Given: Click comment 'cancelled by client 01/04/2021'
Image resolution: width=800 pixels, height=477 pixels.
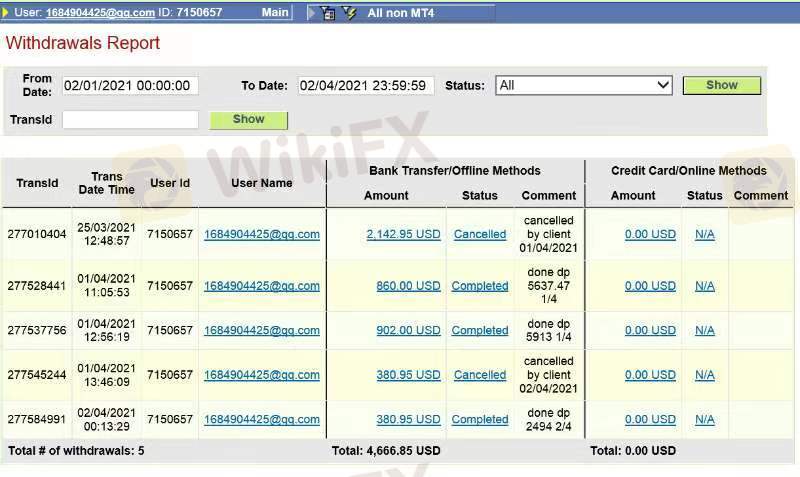Looking at the screenshot, I should [x=548, y=234].
